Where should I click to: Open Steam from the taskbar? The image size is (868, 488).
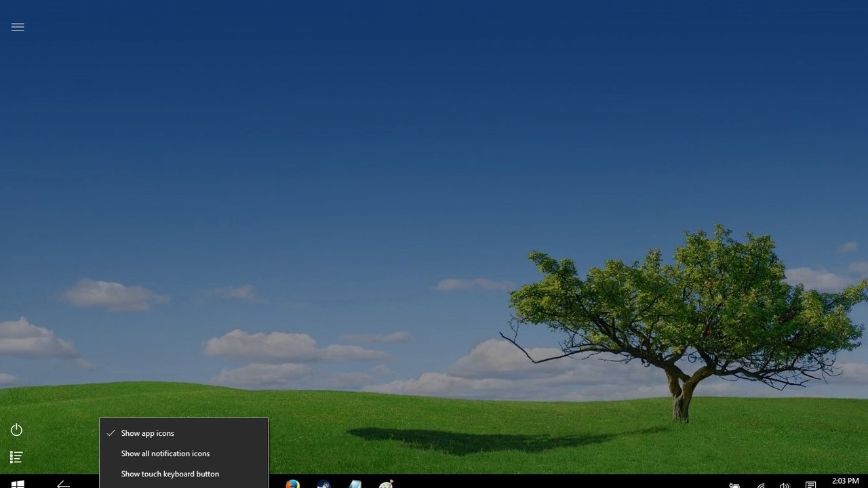click(324, 484)
